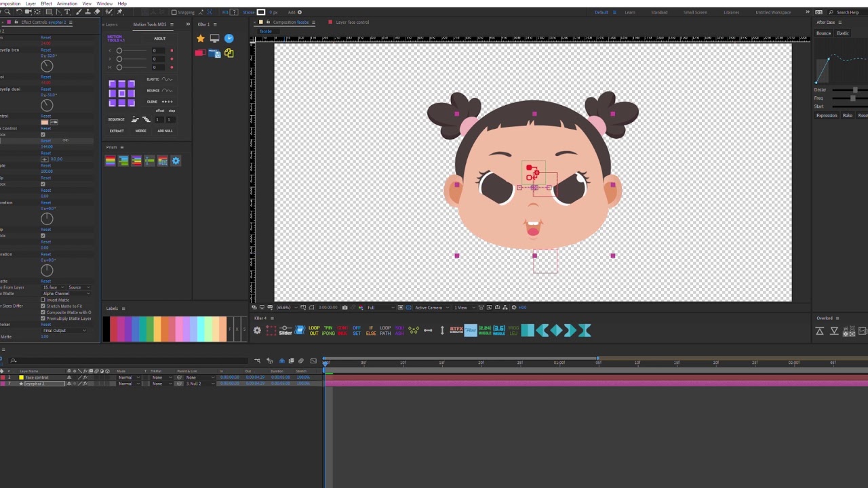The width and height of the screenshot is (868, 488).
Task: Open the Effect menu
Action: [x=46, y=3]
